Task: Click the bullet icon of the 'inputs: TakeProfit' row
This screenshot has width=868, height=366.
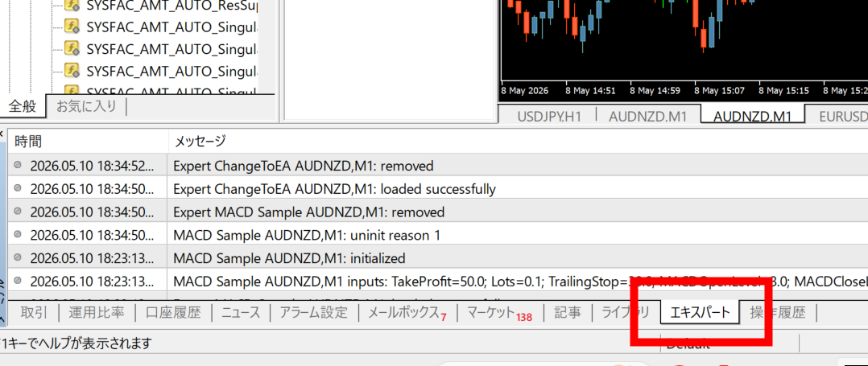Action: [x=18, y=281]
